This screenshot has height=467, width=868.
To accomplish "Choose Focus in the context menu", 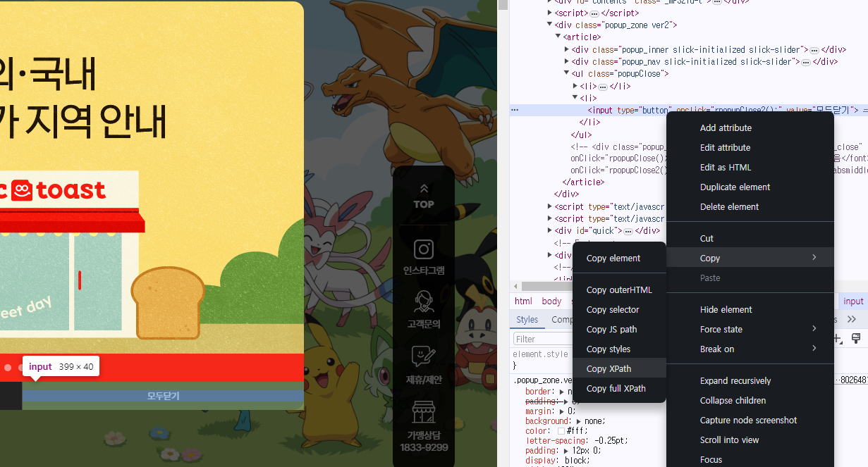I will (750, 459).
